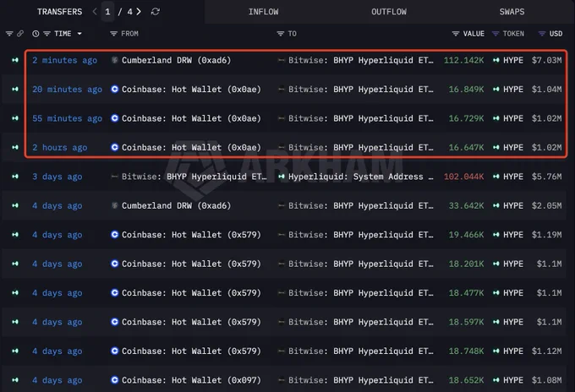Click HYPE token in the $7.03M row
The height and width of the screenshot is (392, 575).
pos(513,60)
